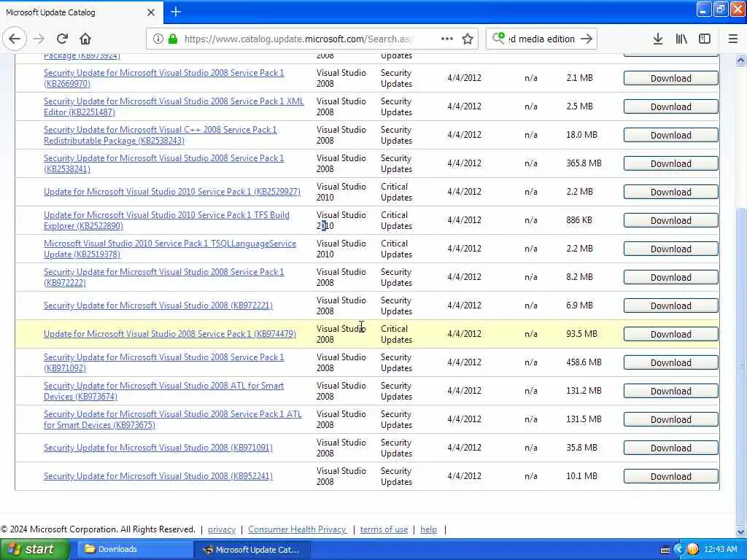Download the 886 KB TFS Build Explorer update
The image size is (747, 560).
[671, 220]
